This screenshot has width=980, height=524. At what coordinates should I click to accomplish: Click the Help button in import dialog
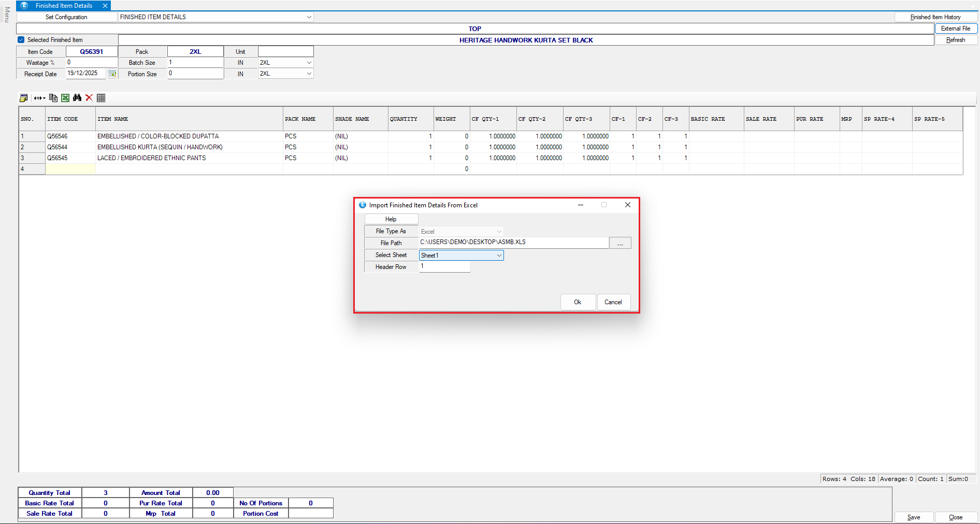click(391, 219)
